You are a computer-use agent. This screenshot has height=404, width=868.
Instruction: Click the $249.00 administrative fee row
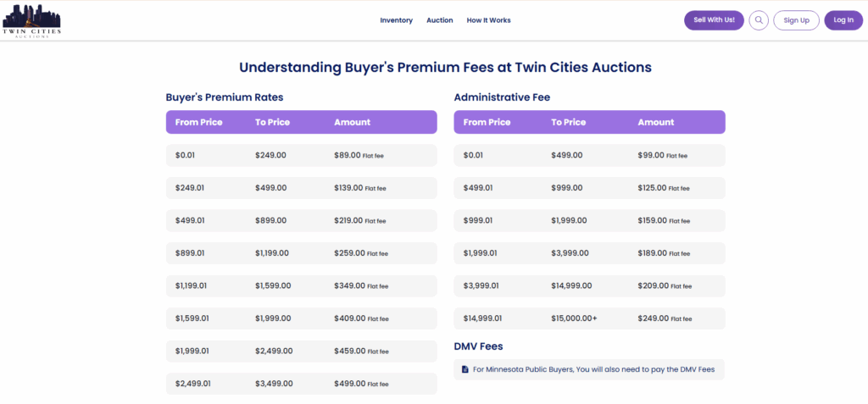tap(589, 318)
